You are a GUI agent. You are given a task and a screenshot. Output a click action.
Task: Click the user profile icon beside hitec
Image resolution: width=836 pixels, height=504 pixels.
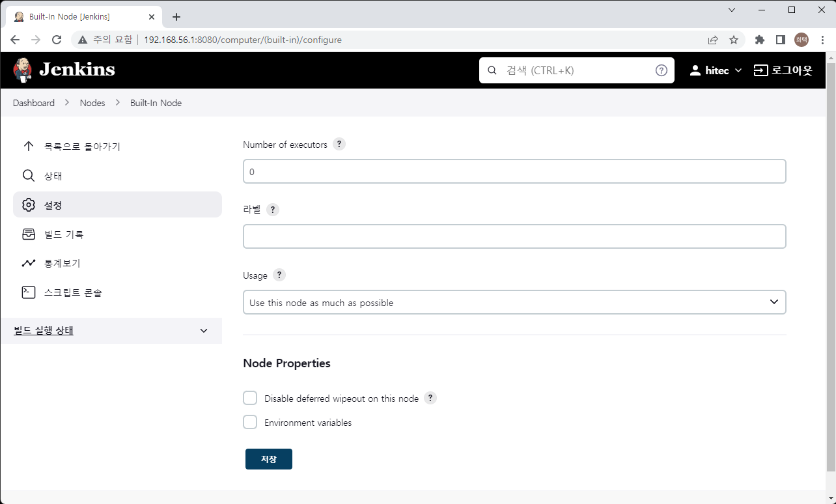click(695, 70)
